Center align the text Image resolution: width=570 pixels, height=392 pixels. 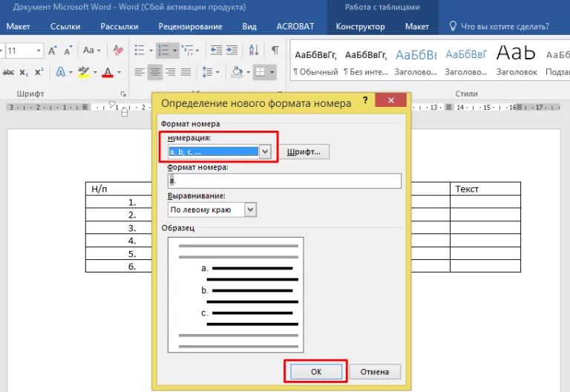point(155,72)
